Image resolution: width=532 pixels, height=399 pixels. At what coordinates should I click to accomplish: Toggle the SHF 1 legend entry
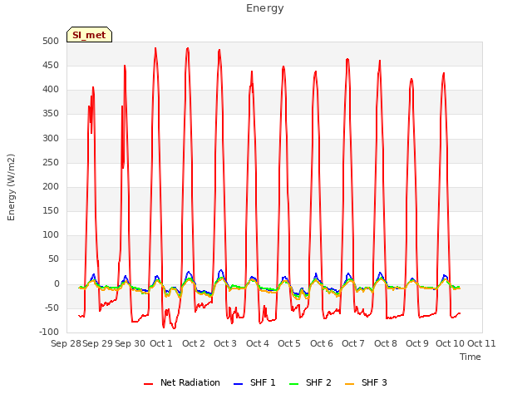254,382
